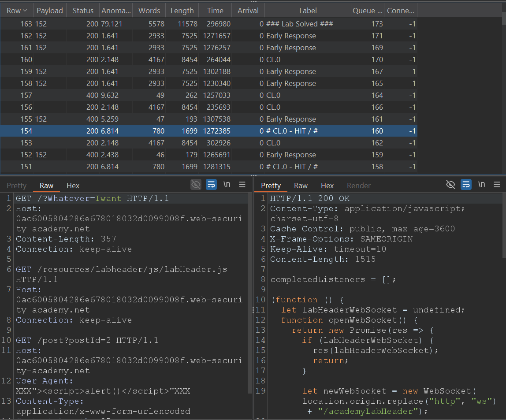Toggle the eye-slash icon in the request pane
Image resolution: width=506 pixels, height=420 pixels.
pos(196,185)
